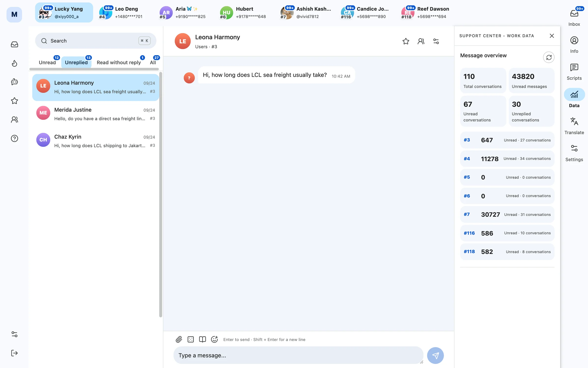Viewport: 588px width, 368px height.
Task: Open Settings in right sidebar
Action: pyautogui.click(x=574, y=153)
